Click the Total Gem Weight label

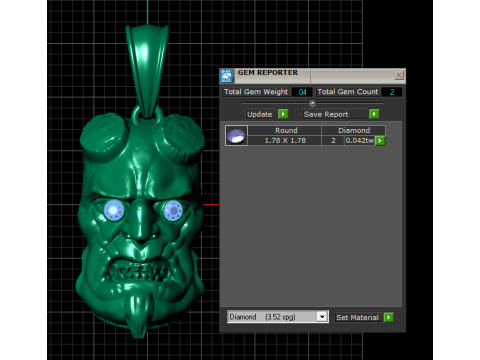click(x=256, y=92)
